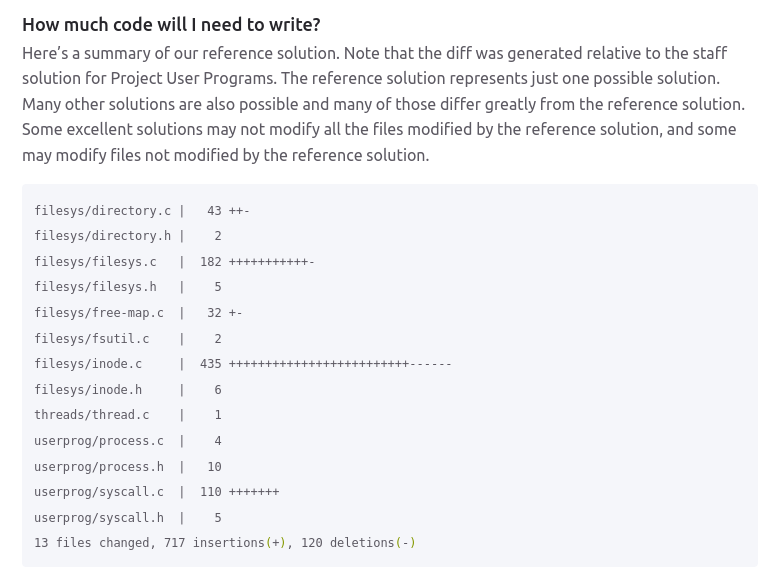777x583 pixels.
Task: Click the filesys/free-map.c filename
Action: [99, 313]
